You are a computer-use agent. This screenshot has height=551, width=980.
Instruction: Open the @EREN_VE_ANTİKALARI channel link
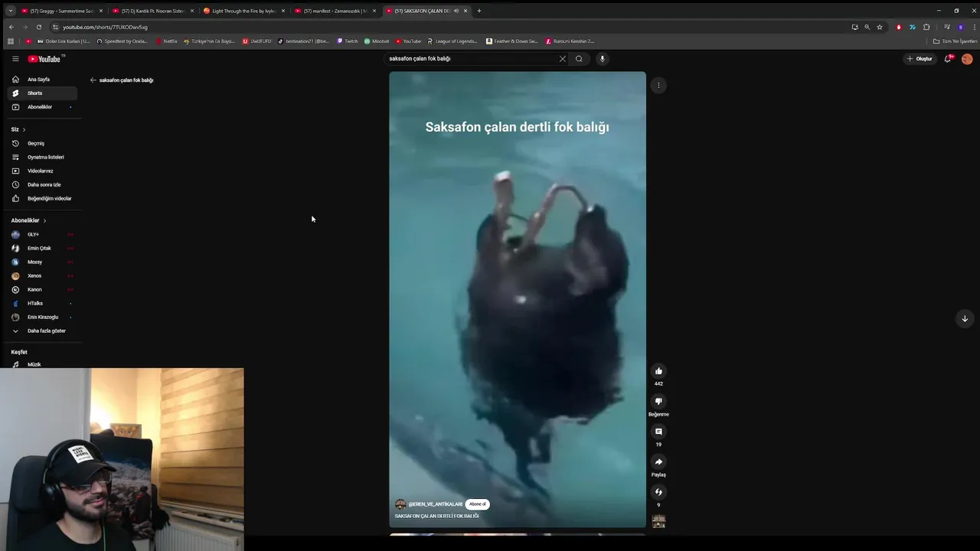coord(435,504)
